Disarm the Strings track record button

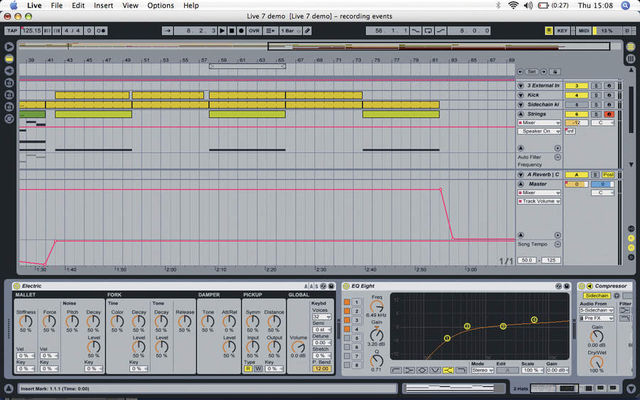tap(609, 114)
